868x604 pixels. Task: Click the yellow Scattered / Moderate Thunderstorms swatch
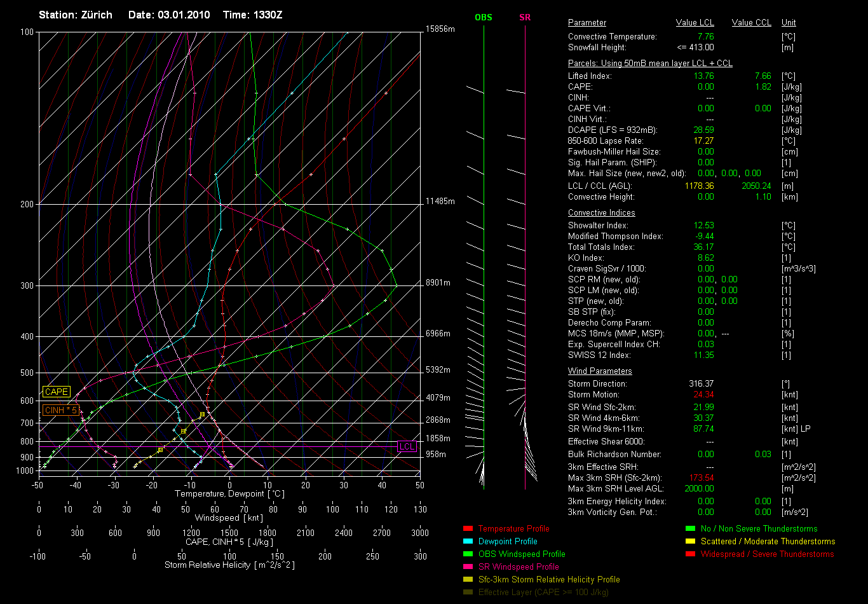(690, 541)
